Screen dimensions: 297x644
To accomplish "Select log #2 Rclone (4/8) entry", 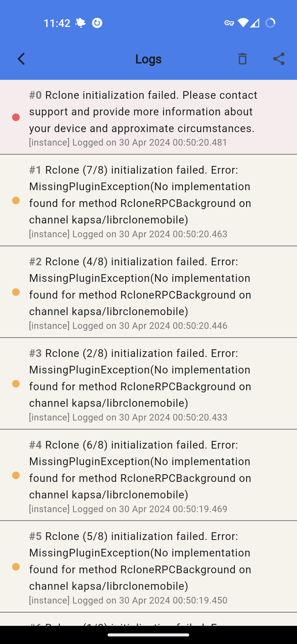I will [x=148, y=292].
